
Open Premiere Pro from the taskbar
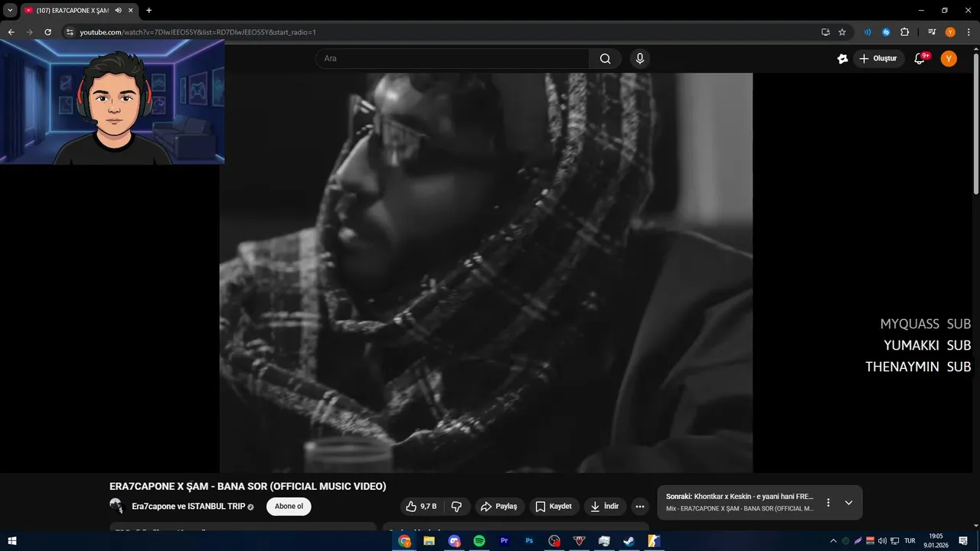click(x=504, y=541)
